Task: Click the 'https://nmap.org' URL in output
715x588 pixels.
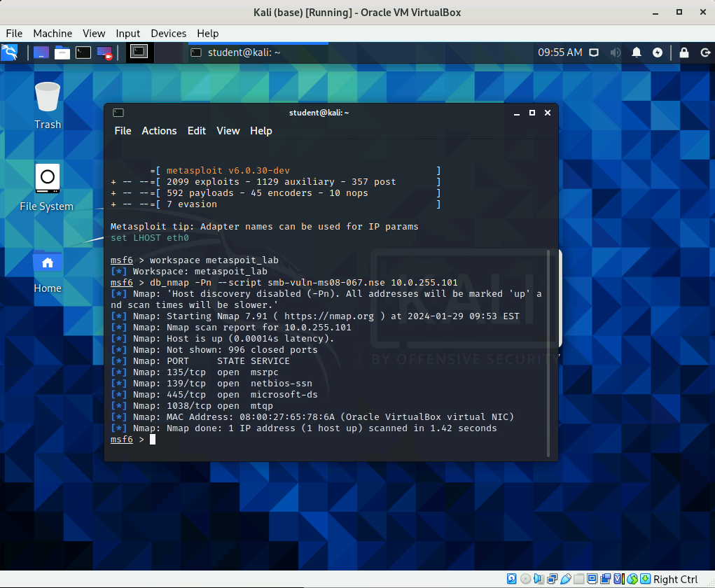Action: pos(328,316)
